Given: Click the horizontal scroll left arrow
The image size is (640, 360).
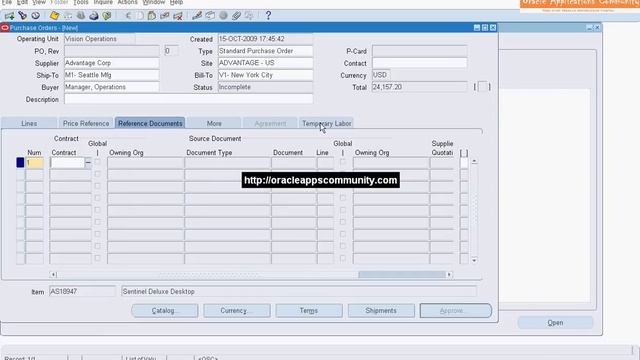Looking at the screenshot, I should (53, 275).
